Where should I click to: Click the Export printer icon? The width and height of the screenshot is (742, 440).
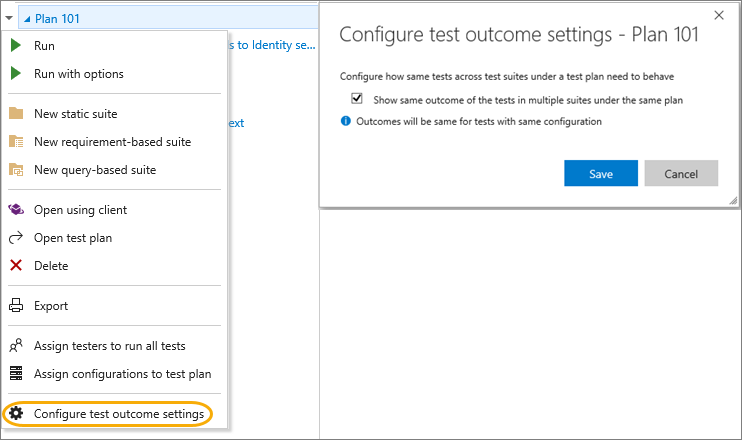pos(16,305)
